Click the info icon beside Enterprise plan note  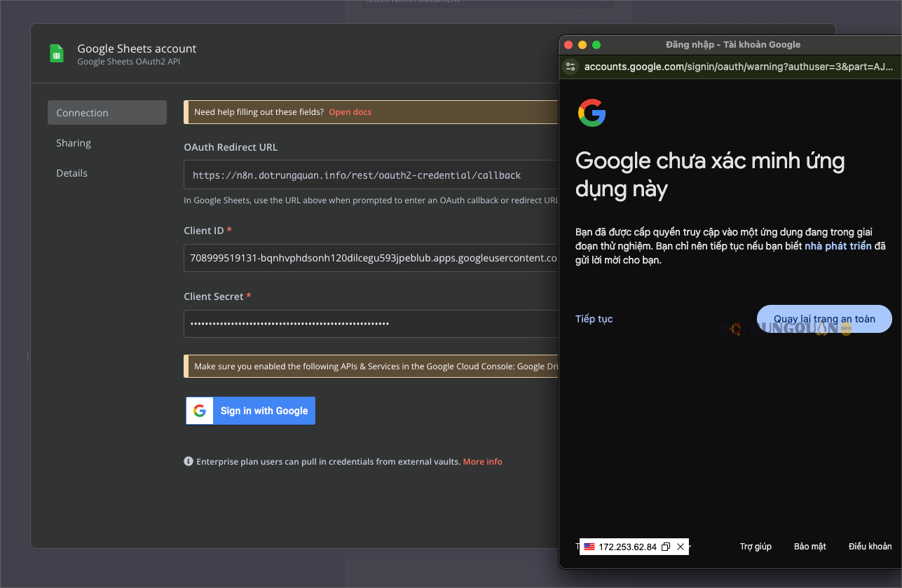pos(189,461)
